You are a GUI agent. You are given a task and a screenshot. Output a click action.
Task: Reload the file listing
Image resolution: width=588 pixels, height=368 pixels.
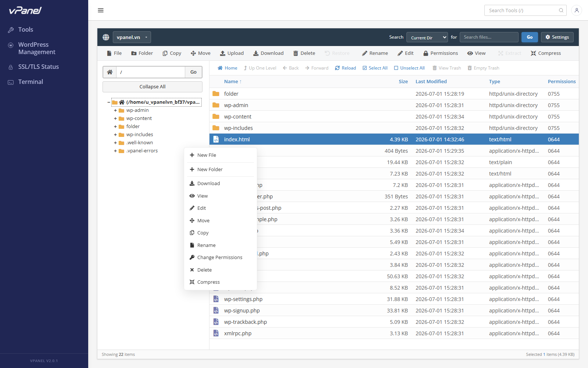pos(345,68)
